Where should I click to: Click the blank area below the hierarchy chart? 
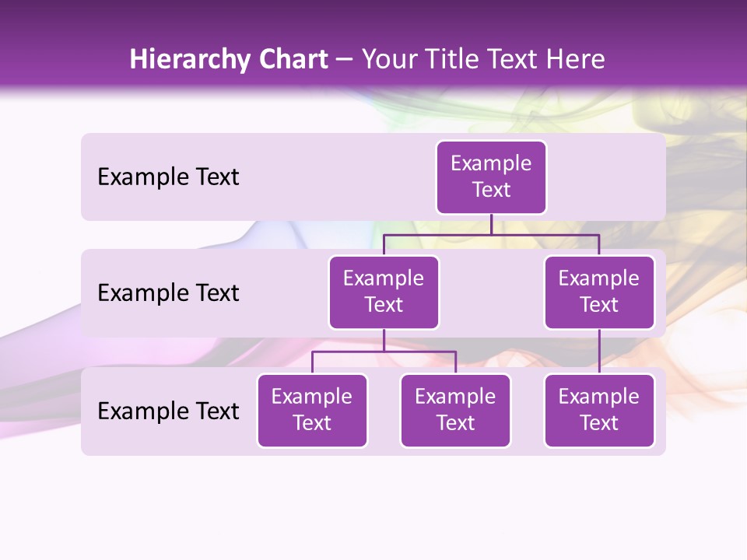pyautogui.click(x=373, y=506)
